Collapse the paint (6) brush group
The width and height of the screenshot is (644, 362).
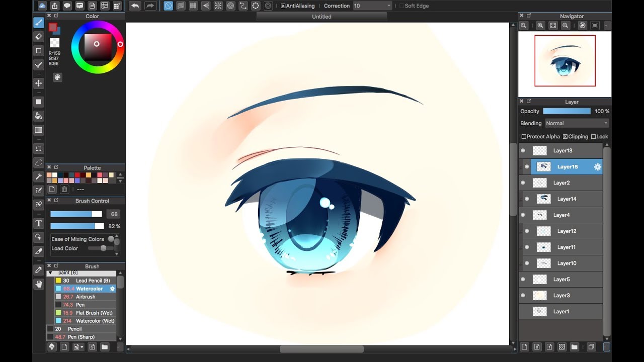pyautogui.click(x=50, y=273)
